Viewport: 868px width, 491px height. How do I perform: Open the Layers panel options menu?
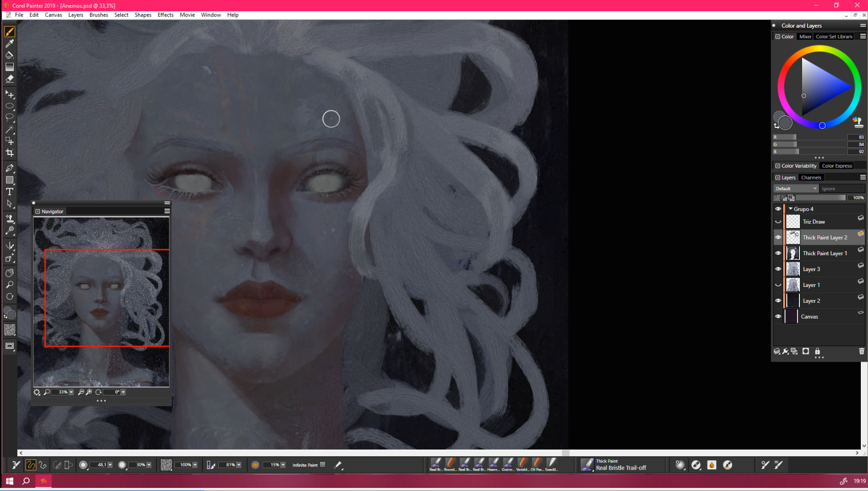pos(863,177)
